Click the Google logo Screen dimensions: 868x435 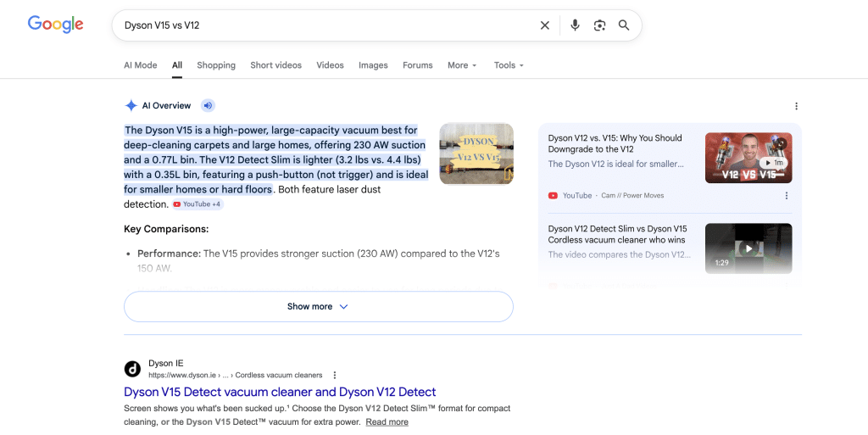click(x=55, y=25)
